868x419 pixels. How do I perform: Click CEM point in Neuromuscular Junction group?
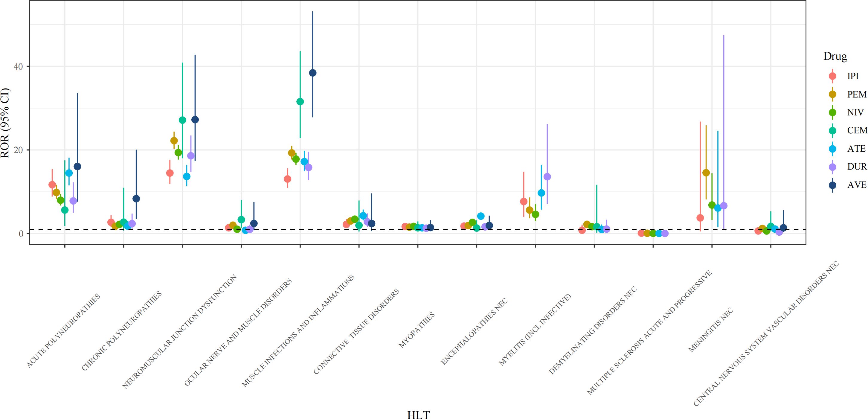coord(182,120)
